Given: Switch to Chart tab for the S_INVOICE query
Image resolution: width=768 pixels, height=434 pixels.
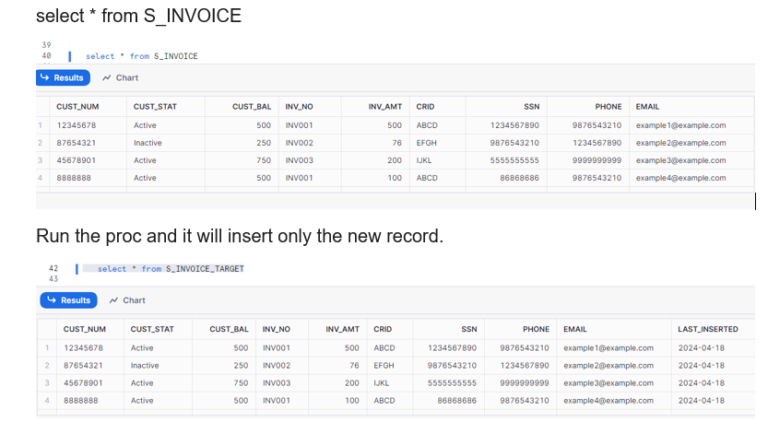Looking at the screenshot, I should point(121,78).
